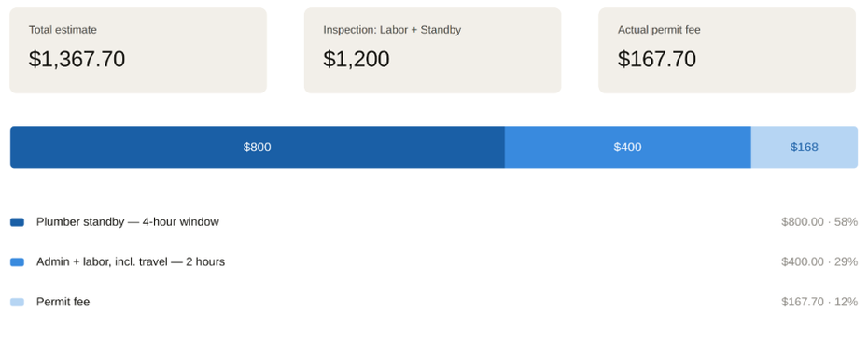Select Admin + labor, incl. travel label
The image size is (868, 353).
click(102, 262)
